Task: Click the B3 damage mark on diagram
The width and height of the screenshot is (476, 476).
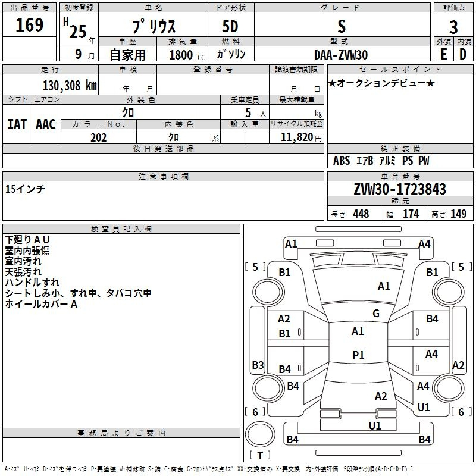Action: [x=258, y=365]
